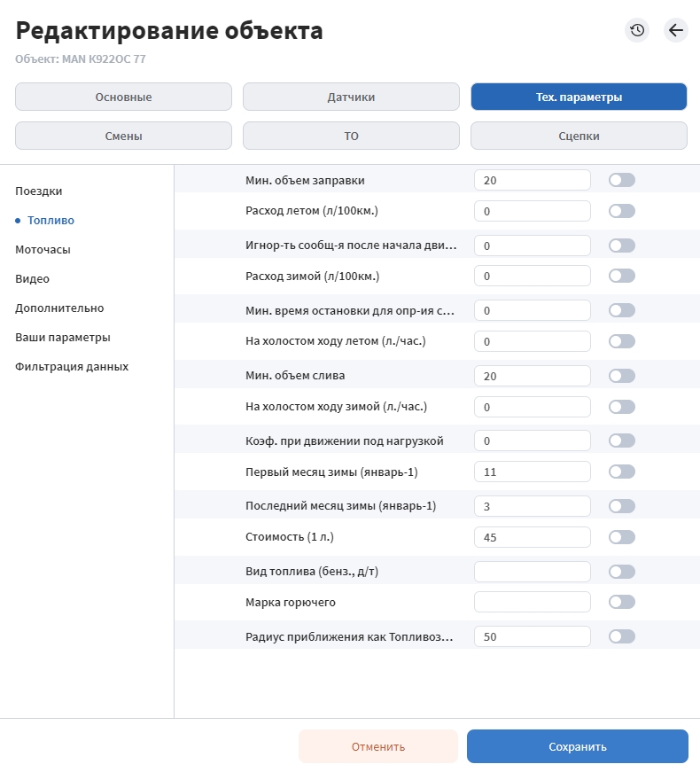Switch to the Датчики tab

[x=351, y=97]
